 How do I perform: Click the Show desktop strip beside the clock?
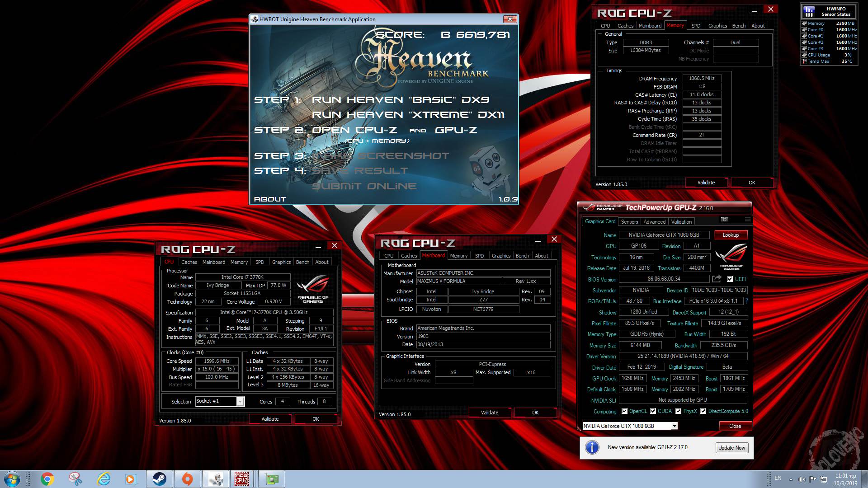point(864,479)
